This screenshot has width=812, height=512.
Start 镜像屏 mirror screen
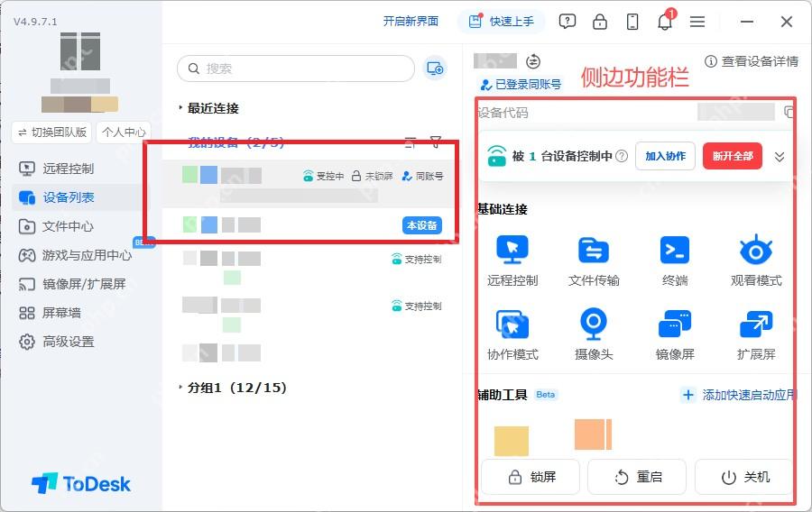tap(675, 325)
